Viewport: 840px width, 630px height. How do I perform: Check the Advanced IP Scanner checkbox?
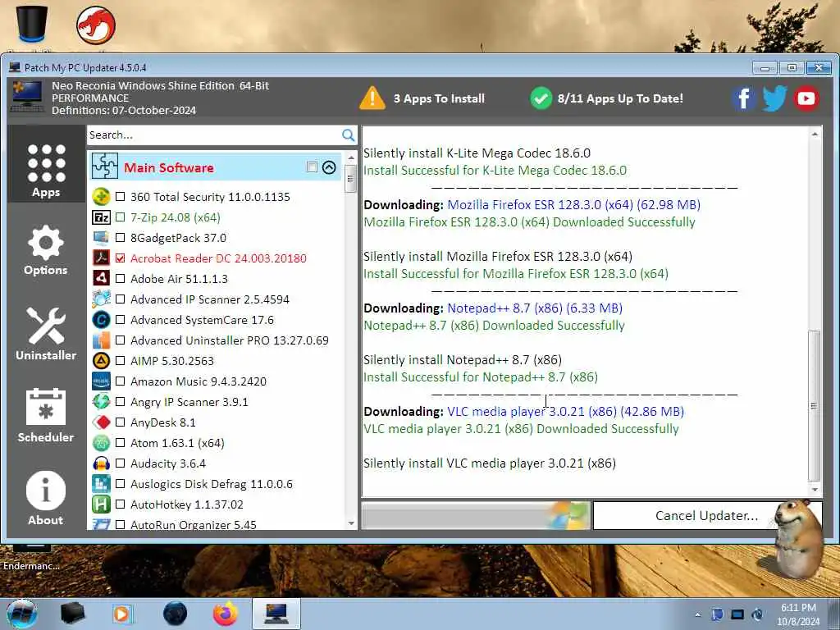pos(120,299)
